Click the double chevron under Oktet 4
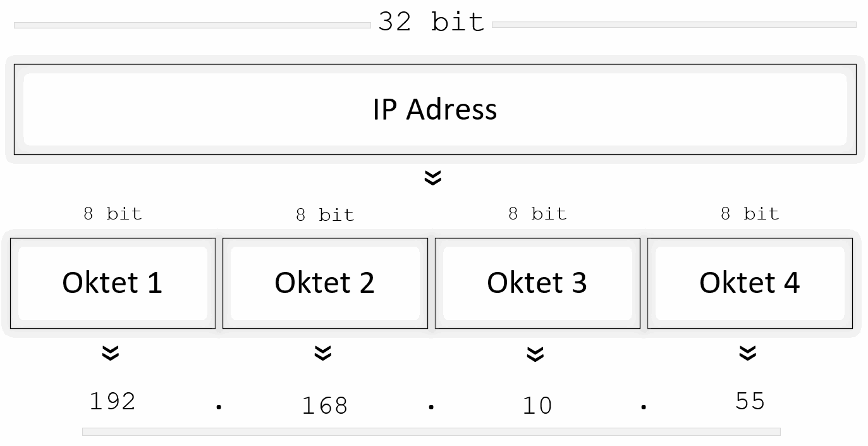The height and width of the screenshot is (446, 868). pyautogui.click(x=748, y=353)
